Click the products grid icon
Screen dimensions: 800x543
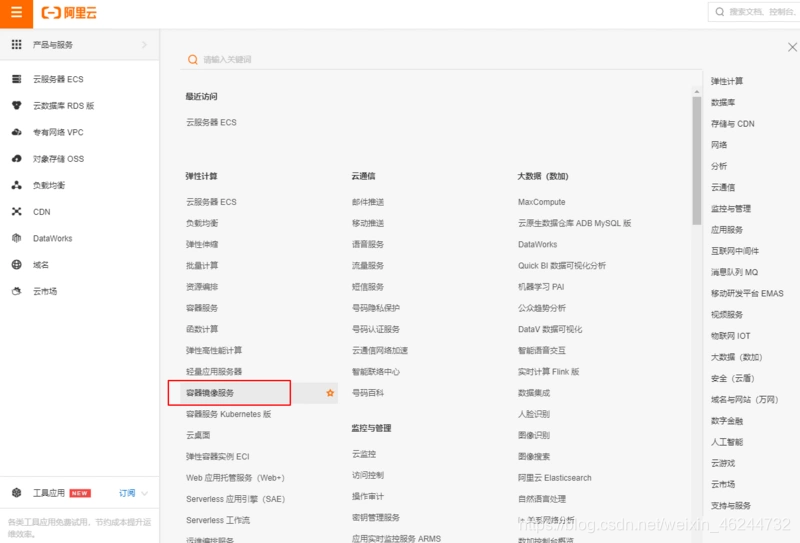coord(16,44)
